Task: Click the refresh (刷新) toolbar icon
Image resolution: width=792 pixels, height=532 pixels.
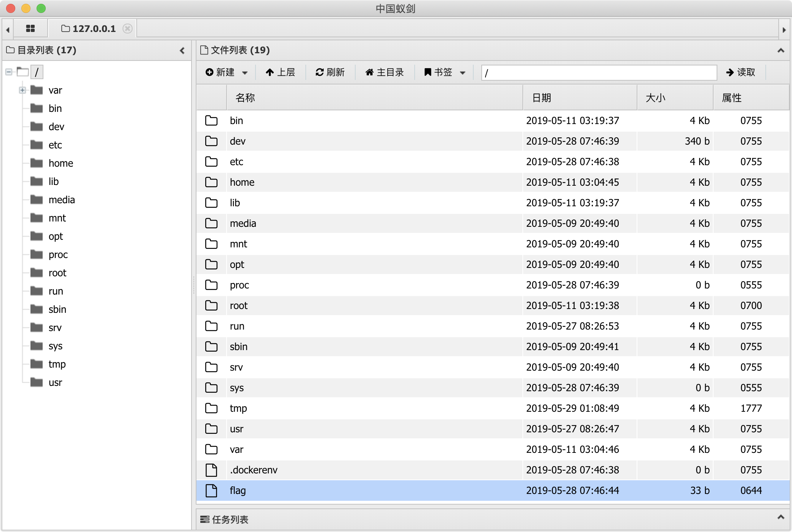Action: [x=330, y=72]
